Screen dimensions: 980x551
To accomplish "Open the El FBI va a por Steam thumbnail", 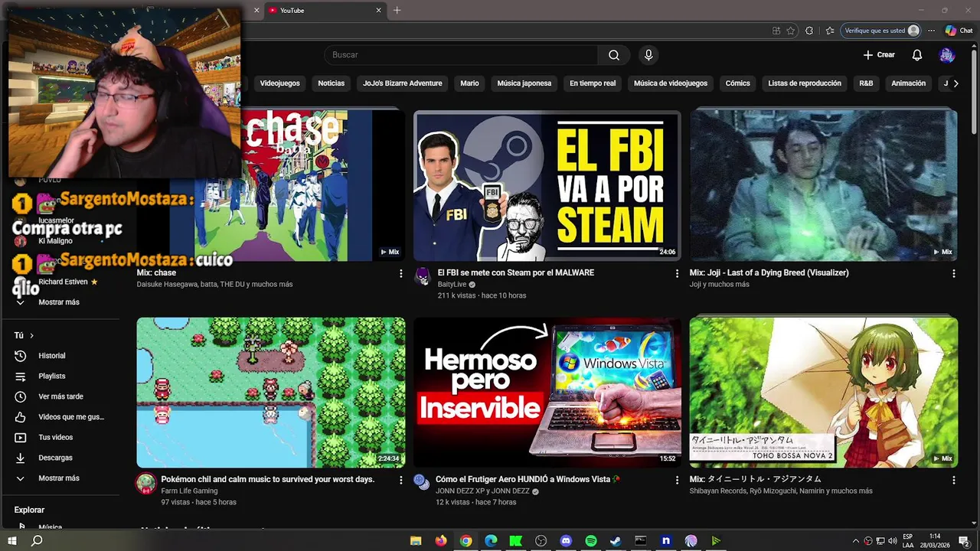I will pyautogui.click(x=547, y=186).
